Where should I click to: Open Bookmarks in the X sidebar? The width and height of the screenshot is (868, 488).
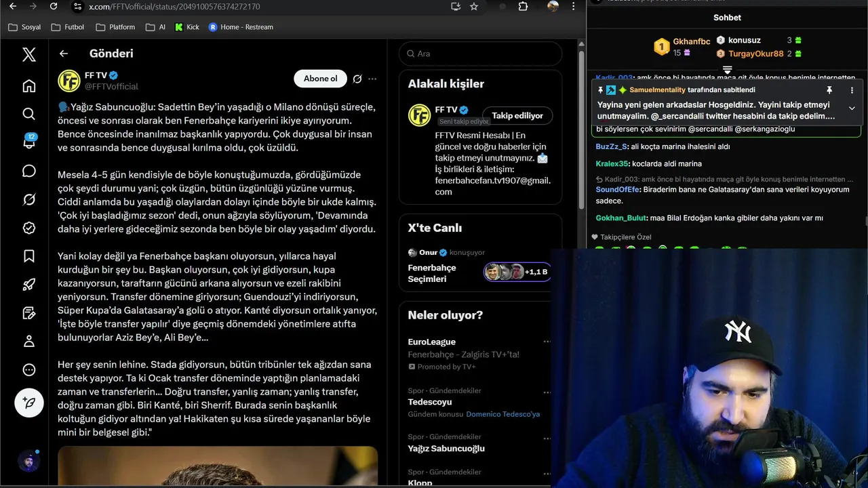(x=28, y=256)
